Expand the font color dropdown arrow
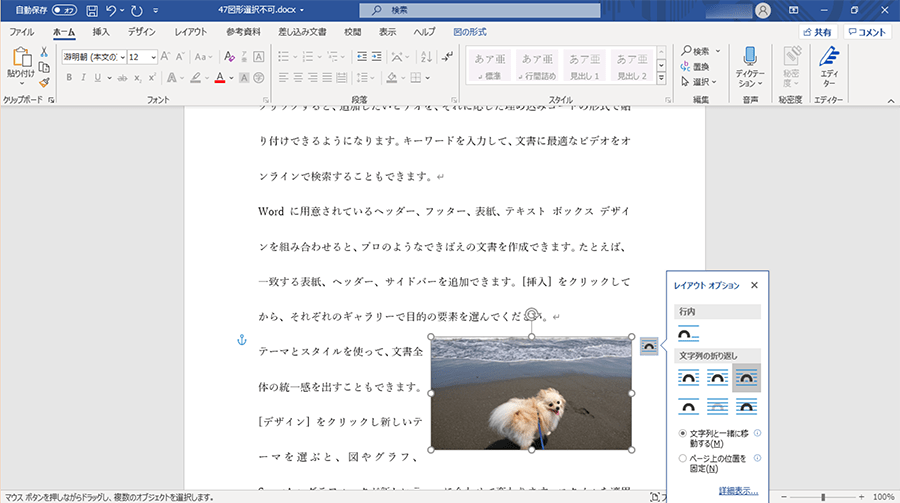900x503 pixels. click(231, 78)
